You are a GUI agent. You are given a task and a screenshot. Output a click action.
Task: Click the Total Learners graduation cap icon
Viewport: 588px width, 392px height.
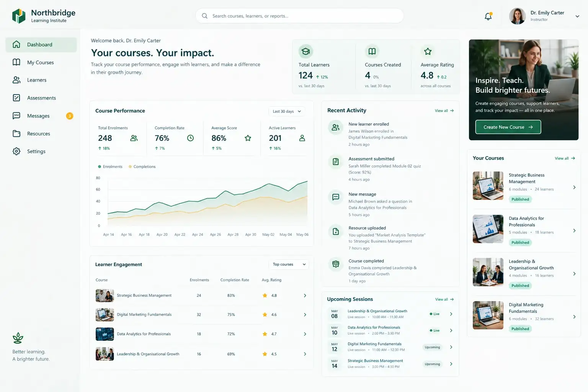pos(305,51)
